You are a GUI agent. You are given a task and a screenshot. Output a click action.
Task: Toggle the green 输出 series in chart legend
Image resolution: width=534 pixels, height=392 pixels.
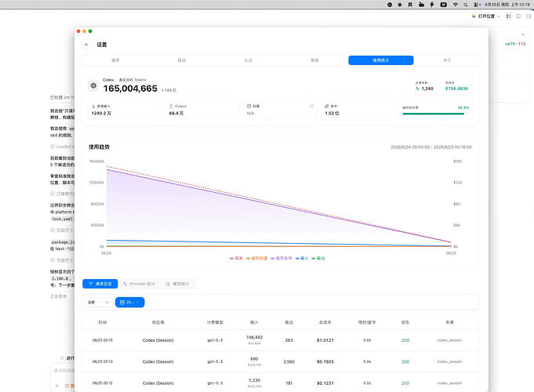click(x=318, y=258)
